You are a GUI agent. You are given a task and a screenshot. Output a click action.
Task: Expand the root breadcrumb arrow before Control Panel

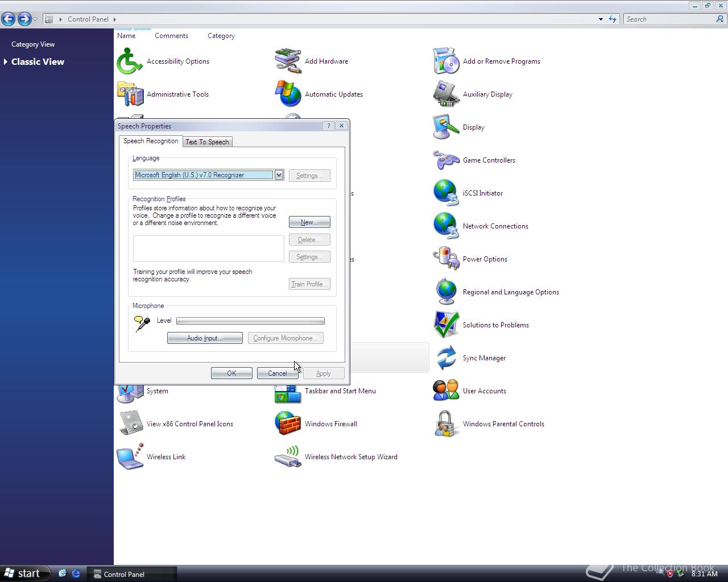[x=61, y=19]
